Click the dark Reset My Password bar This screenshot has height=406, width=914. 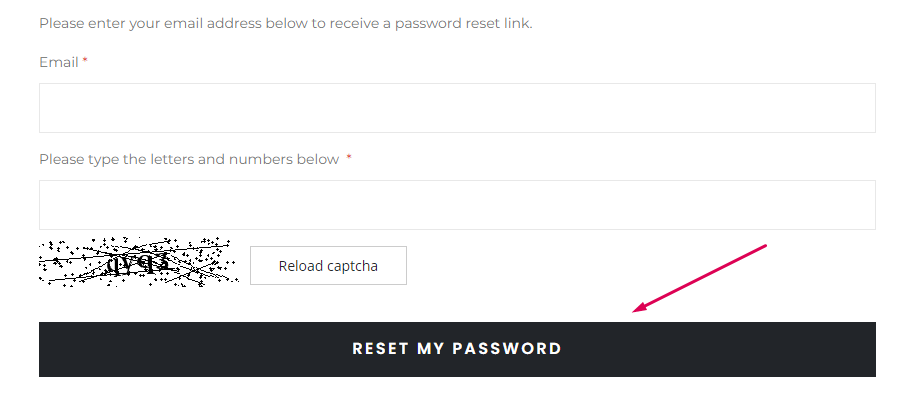(457, 349)
